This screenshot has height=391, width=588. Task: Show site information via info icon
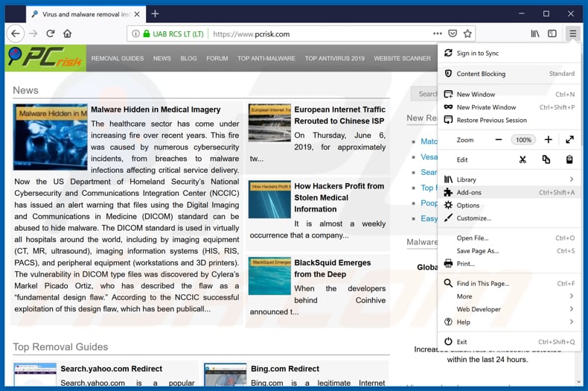tap(135, 34)
